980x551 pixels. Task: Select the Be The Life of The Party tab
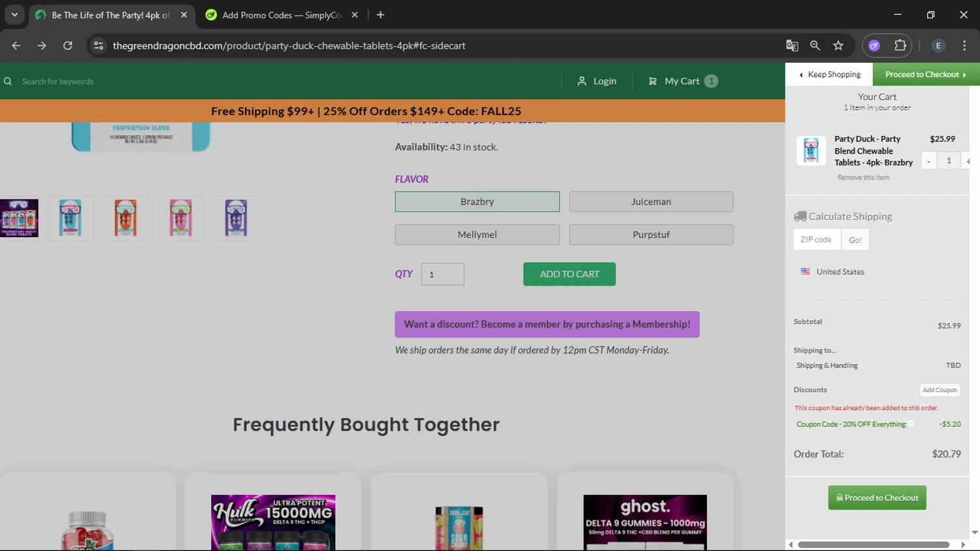tap(110, 15)
